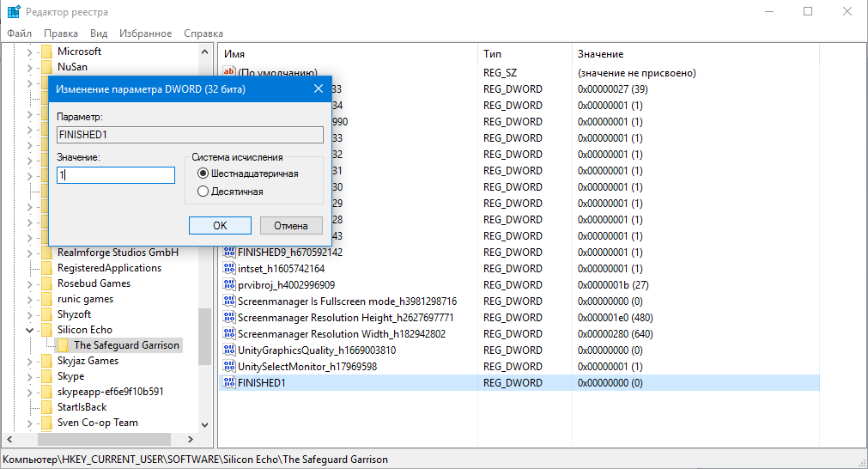Click the FINISHED1 DWORD icon in list

tap(229, 382)
